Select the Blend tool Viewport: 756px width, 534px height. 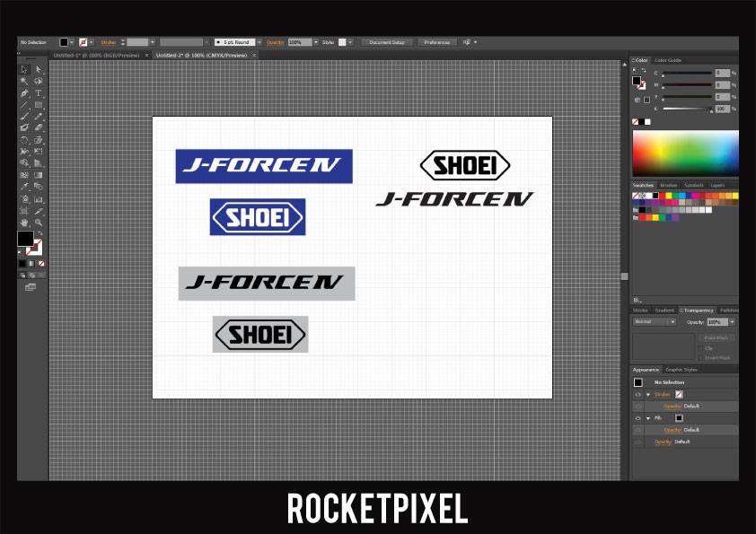[39, 187]
